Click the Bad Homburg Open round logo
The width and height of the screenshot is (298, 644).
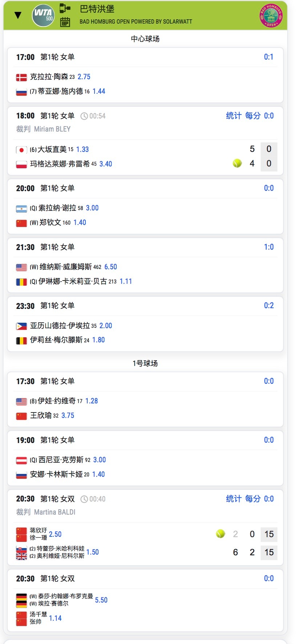tap(271, 15)
